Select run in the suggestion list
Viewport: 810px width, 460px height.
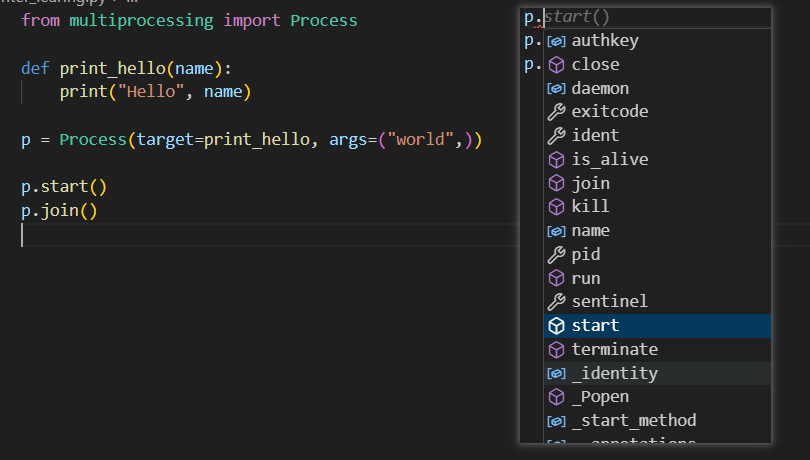(586, 278)
